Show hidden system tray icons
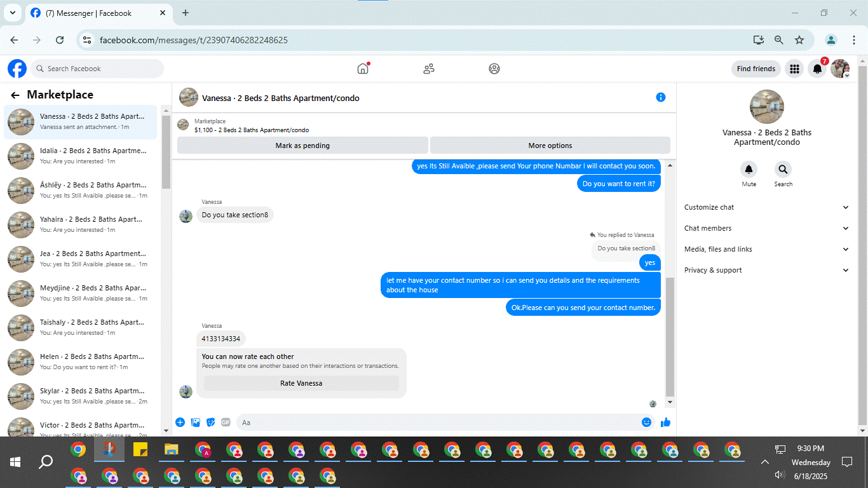The height and width of the screenshot is (488, 868). click(x=765, y=462)
